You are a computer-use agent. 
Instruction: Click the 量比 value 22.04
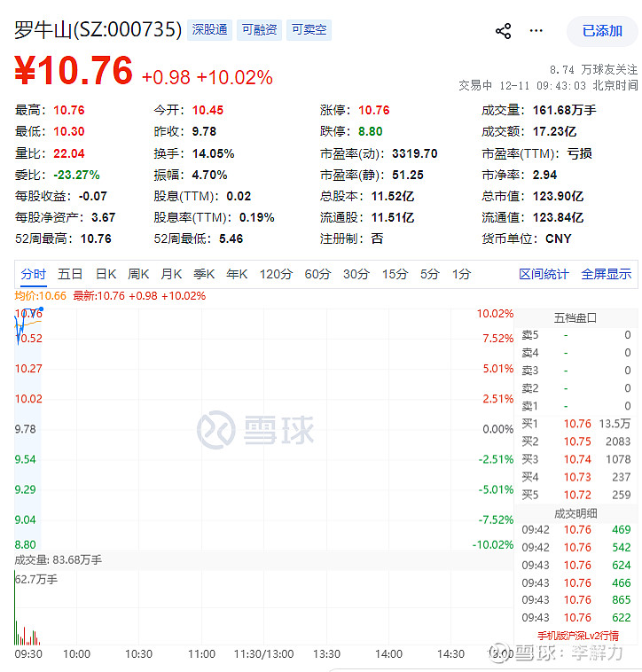[x=69, y=153]
